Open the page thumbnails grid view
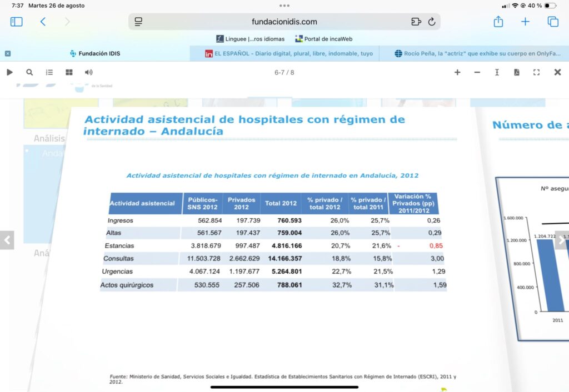The width and height of the screenshot is (569, 392). coord(69,72)
